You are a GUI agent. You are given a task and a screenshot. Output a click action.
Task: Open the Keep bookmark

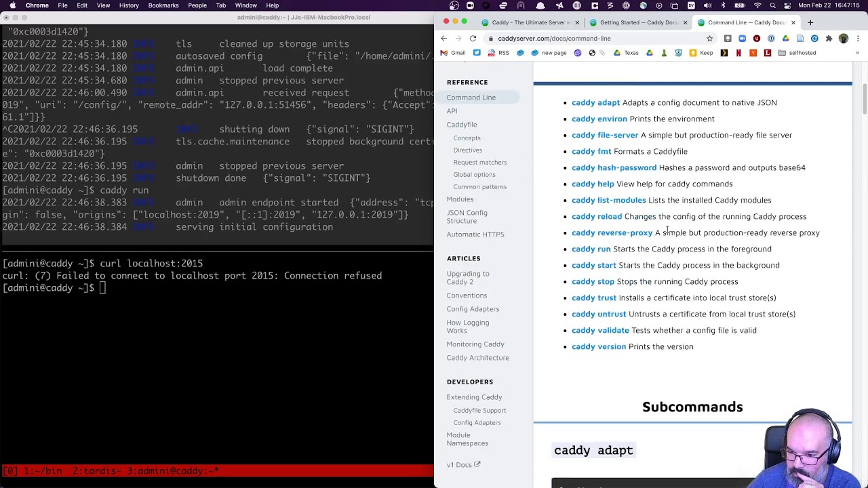(701, 53)
